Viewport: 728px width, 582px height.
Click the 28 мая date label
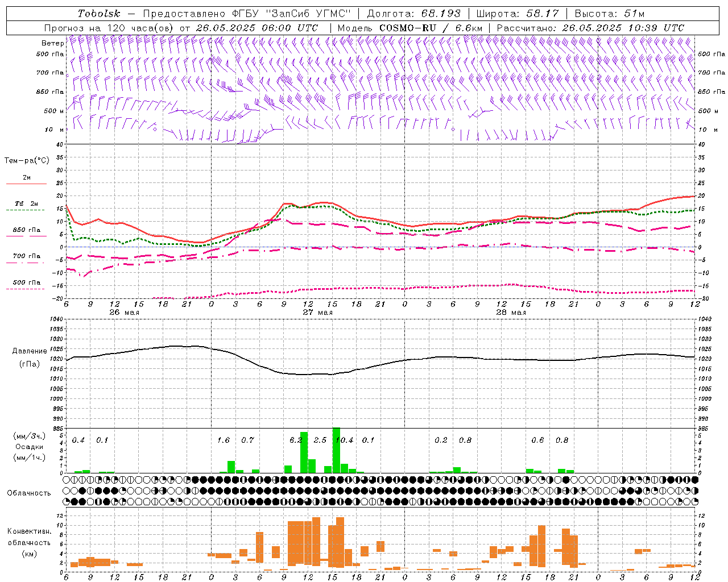point(511,313)
